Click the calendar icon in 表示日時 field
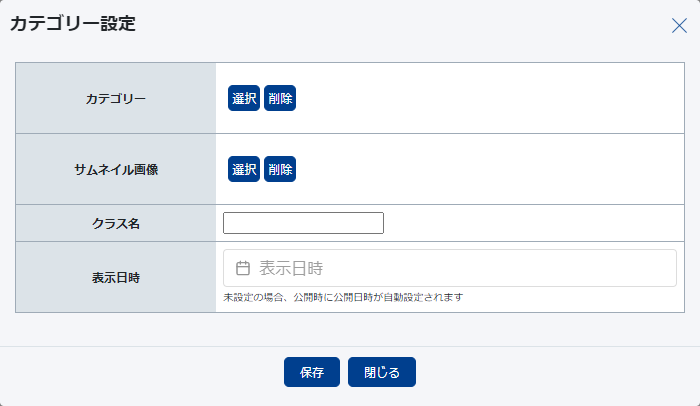 click(242, 268)
